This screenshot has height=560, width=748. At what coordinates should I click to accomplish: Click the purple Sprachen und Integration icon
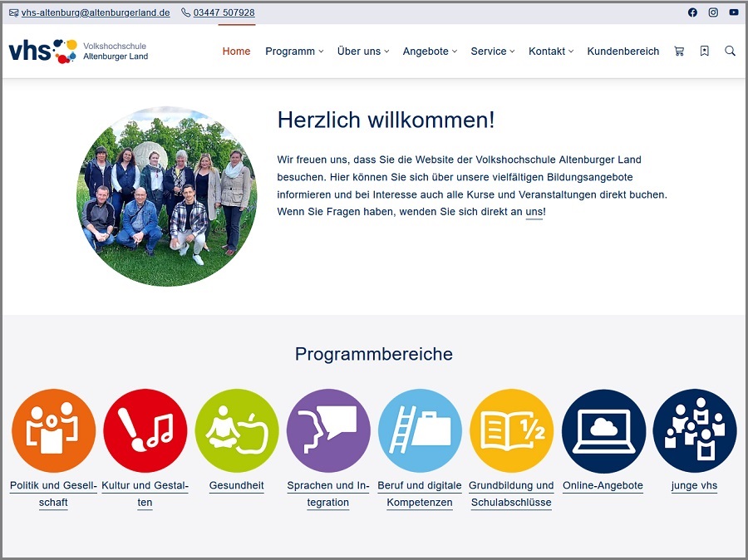(328, 431)
